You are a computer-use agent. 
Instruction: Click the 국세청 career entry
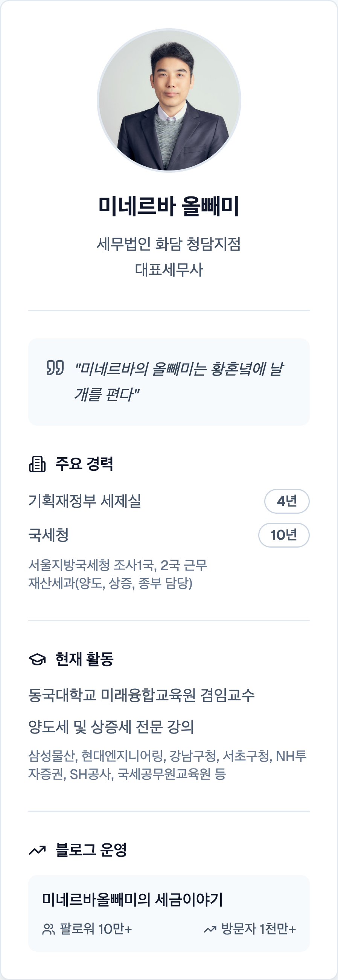click(x=49, y=535)
